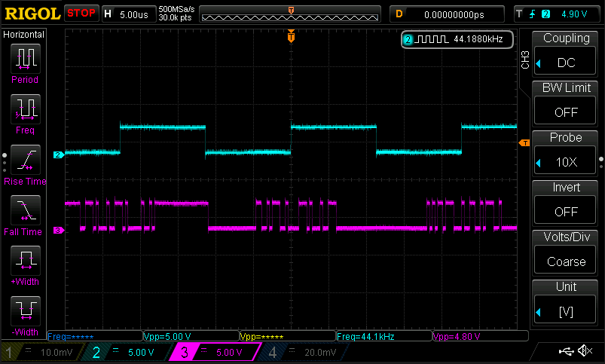
Task: Click the waveform memory overview bar
Action: pos(290,14)
